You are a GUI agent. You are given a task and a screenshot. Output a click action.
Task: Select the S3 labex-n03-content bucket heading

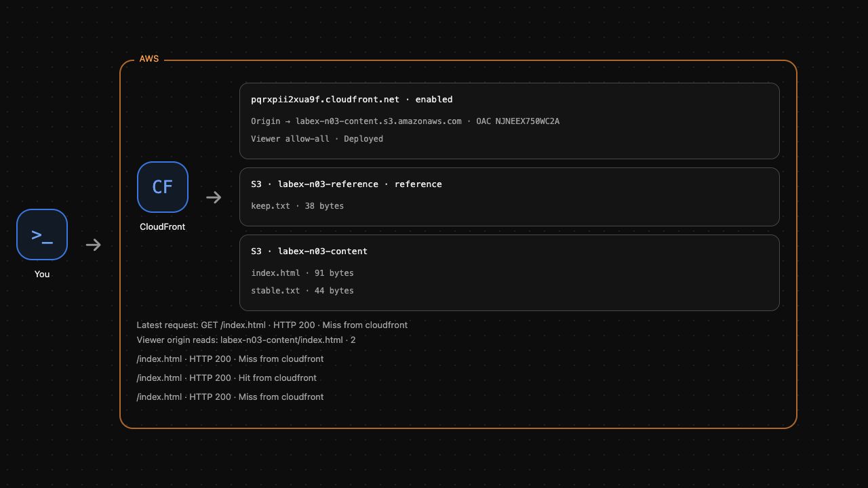click(309, 251)
